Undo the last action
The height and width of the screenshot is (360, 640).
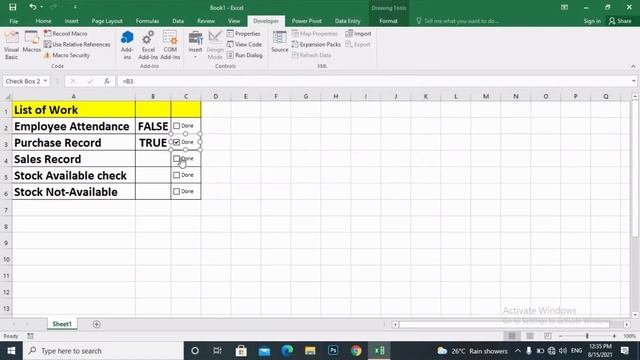point(32,7)
